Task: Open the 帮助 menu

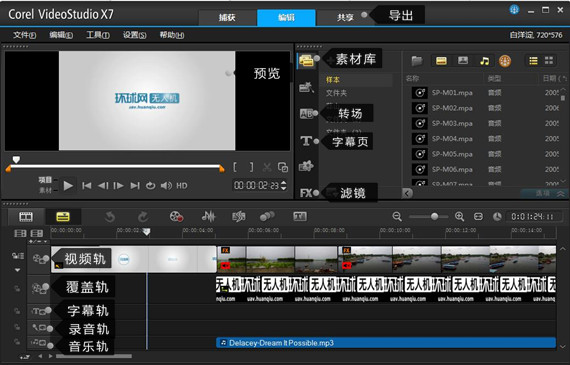Action: coord(172,35)
